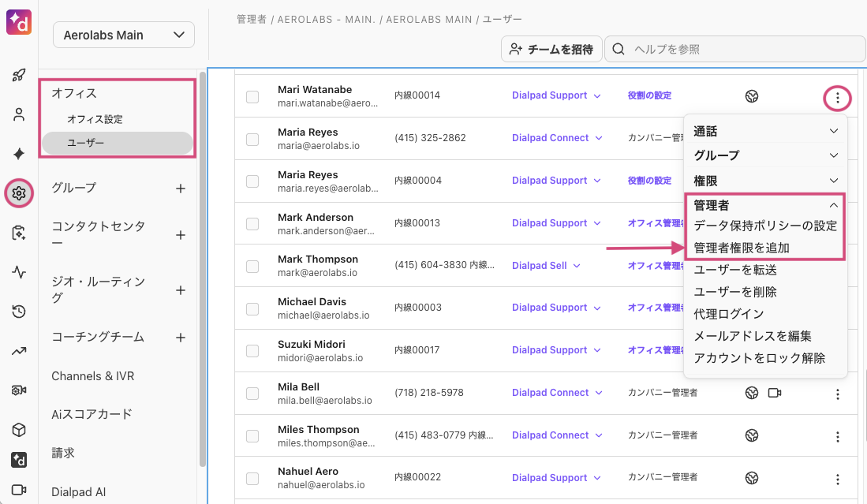Check the box next to Mari Watanabe
Screen dimensions: 867x504
(252, 96)
